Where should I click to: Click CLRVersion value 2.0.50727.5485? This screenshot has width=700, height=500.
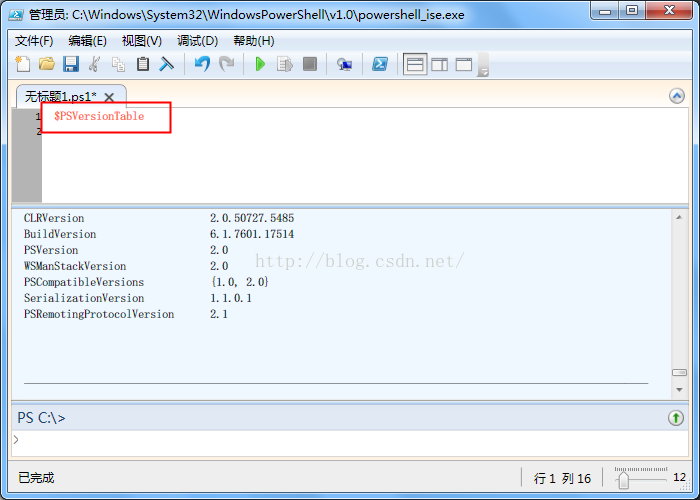click(252, 218)
